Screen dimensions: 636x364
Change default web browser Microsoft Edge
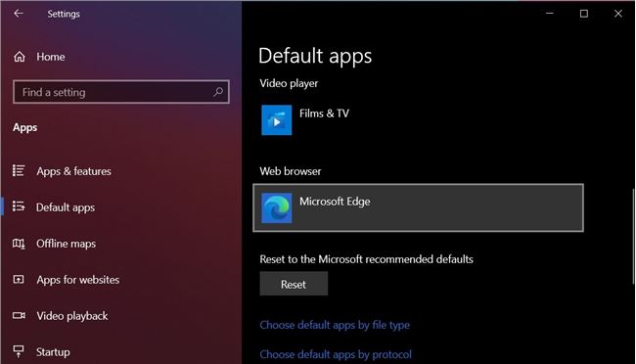coord(418,207)
